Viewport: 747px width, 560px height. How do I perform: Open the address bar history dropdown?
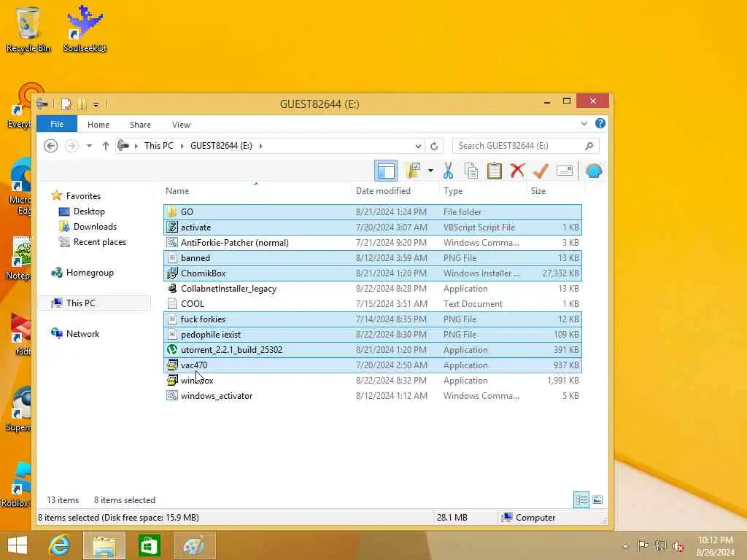pyautogui.click(x=418, y=146)
